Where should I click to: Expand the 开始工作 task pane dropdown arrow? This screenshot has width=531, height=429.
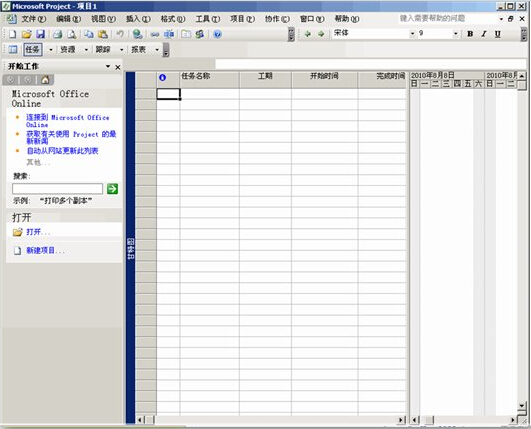(x=108, y=66)
